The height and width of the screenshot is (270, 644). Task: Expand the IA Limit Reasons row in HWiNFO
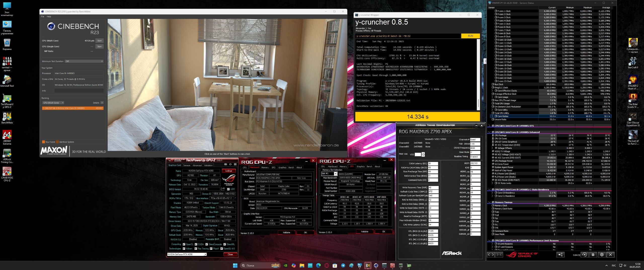click(x=492, y=244)
